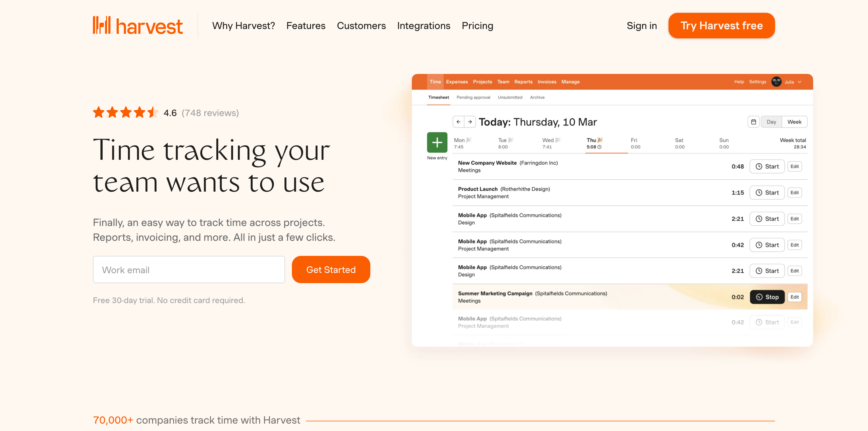This screenshot has width=868, height=431.
Task: Go to next day arrow
Action: [x=470, y=122]
